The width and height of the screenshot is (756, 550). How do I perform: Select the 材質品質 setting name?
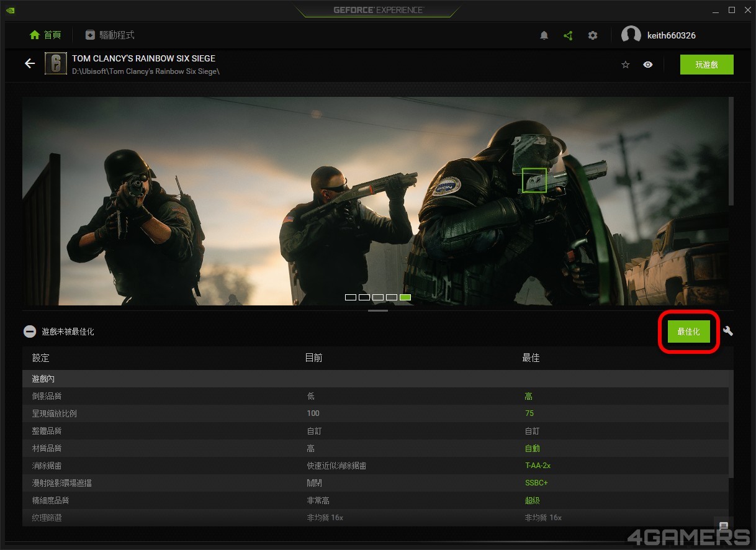[x=47, y=448]
